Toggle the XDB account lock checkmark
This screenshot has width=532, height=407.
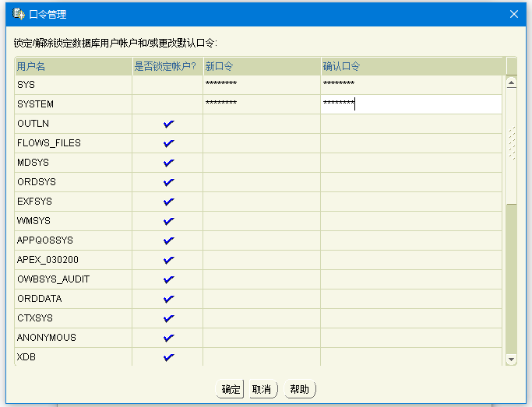click(x=168, y=357)
